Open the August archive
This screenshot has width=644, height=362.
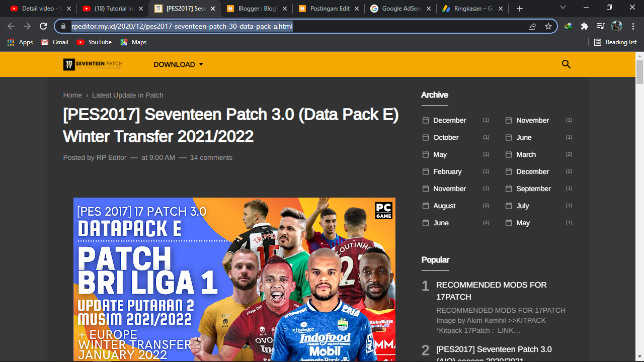444,206
